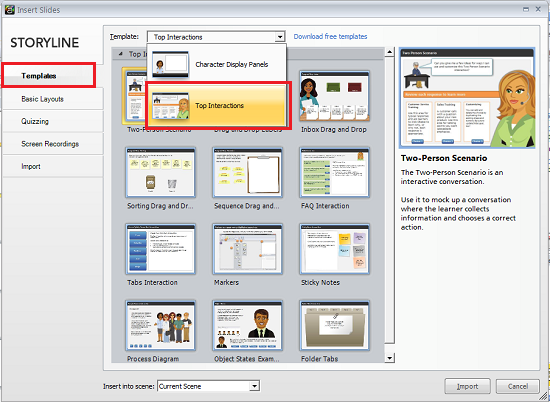Click the FAQ Interaction label
This screenshot has height=402, width=550.
(x=325, y=206)
